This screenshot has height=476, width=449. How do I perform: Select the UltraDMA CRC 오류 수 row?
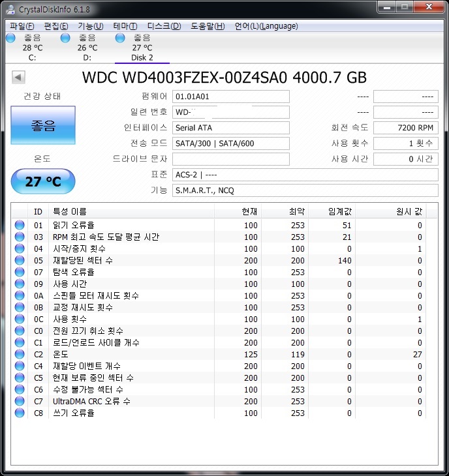[x=219, y=401]
